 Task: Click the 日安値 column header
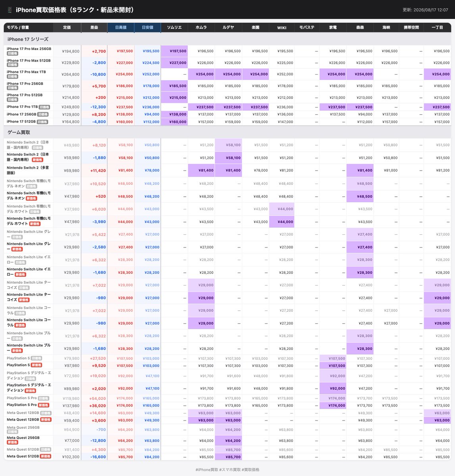coord(147,27)
